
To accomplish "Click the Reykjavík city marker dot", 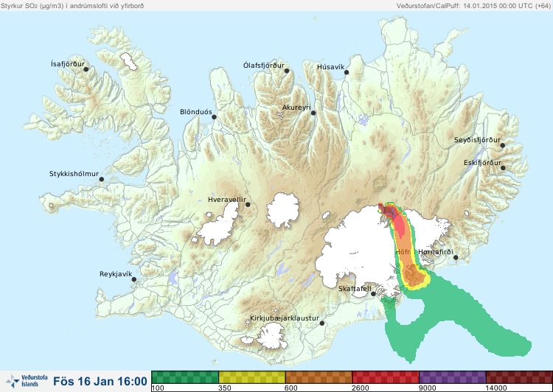I will coord(134,279).
